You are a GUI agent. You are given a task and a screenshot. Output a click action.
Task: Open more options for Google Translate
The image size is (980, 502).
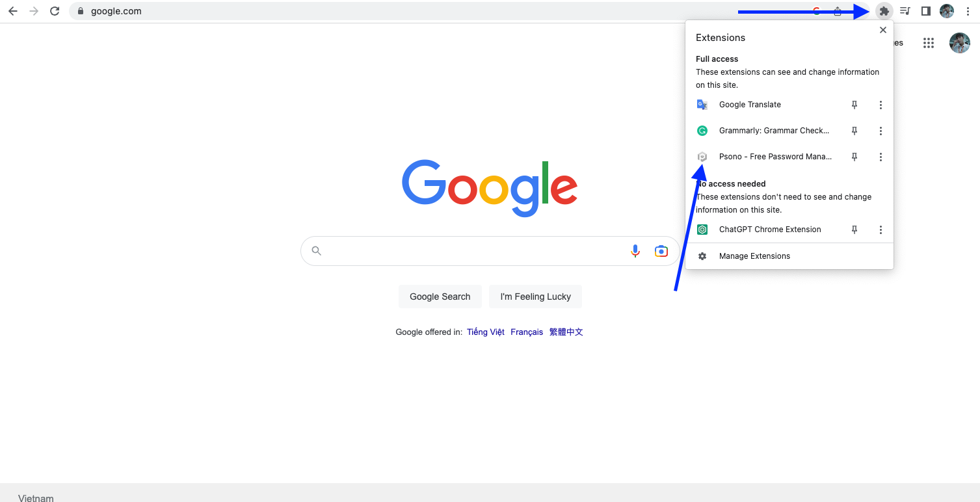pos(881,105)
